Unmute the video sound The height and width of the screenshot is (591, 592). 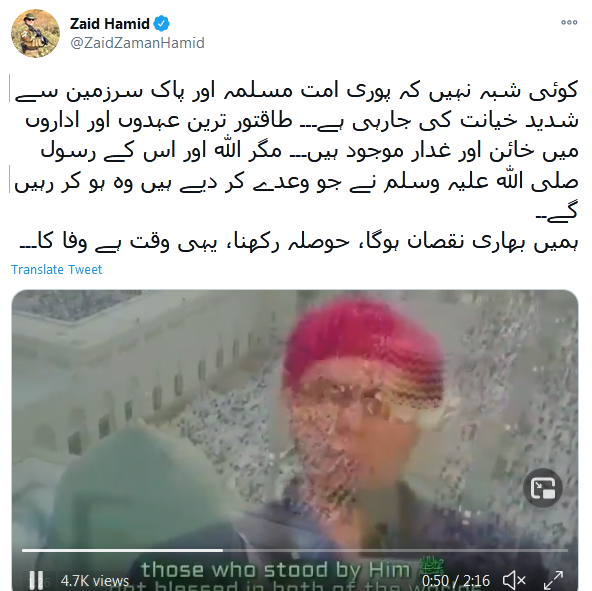tap(514, 580)
